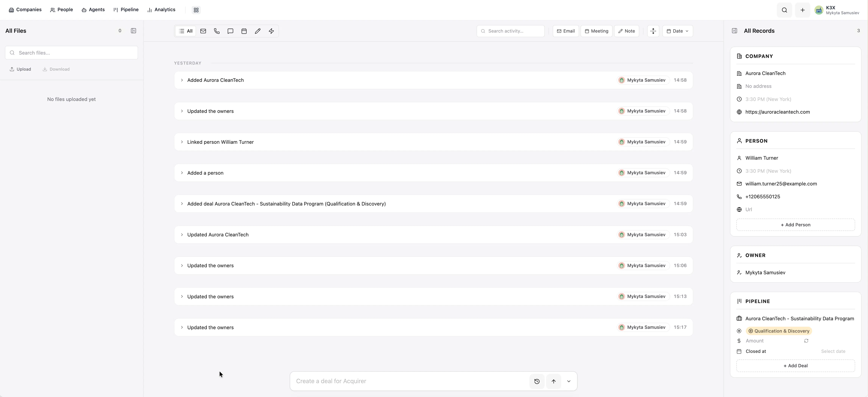Click the person Url field
868x397 pixels.
click(748, 209)
